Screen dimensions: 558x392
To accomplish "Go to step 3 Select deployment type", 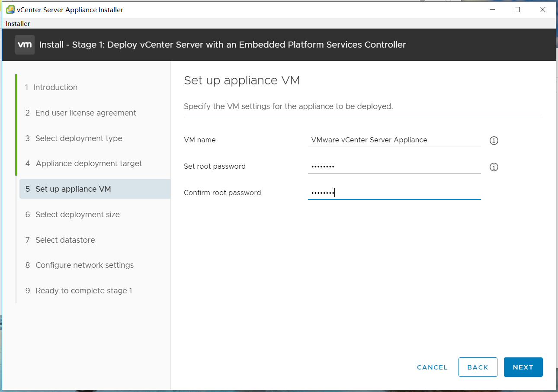I will [74, 138].
